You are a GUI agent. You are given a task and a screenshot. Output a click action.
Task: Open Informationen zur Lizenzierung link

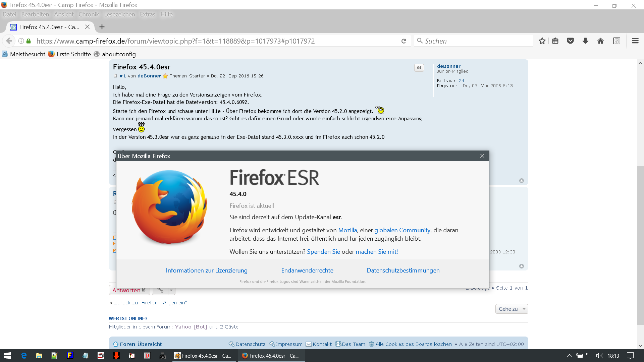(206, 270)
